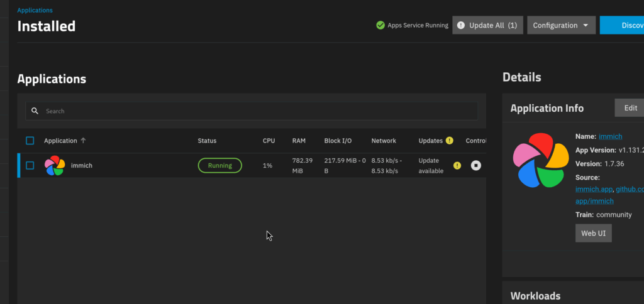Click the Status column header
The height and width of the screenshot is (304, 644).
pyautogui.click(x=207, y=141)
